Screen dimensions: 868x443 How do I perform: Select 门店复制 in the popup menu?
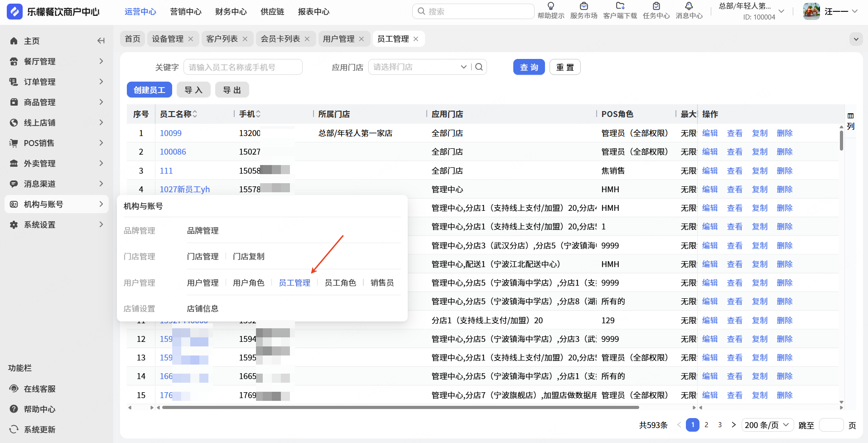tap(248, 257)
